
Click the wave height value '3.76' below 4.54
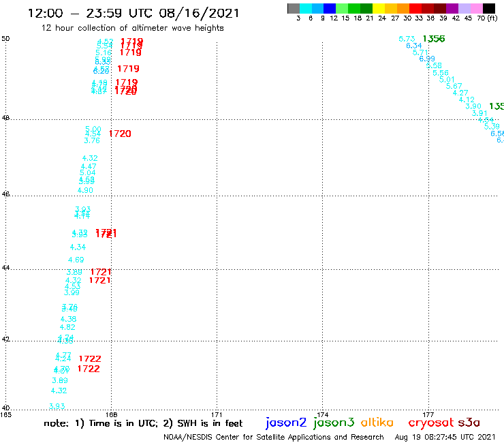tap(92, 140)
